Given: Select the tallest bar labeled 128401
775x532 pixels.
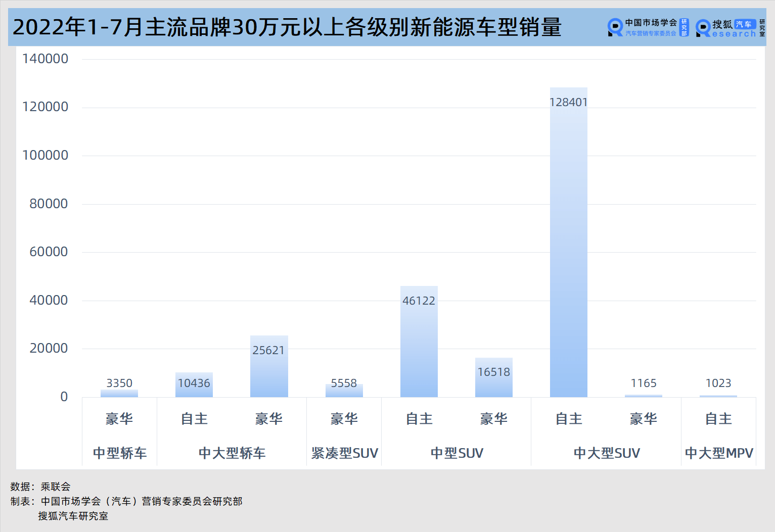Looking at the screenshot, I should (x=568, y=243).
